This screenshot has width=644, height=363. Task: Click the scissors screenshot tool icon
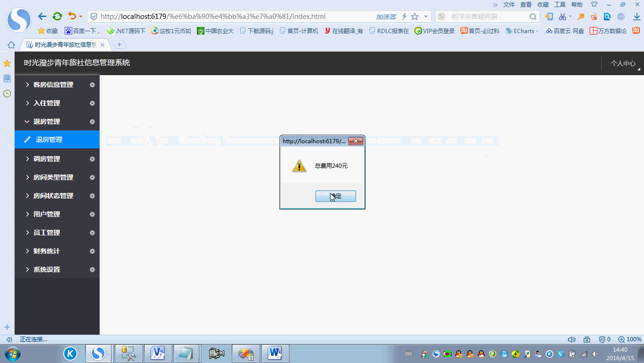[562, 17]
